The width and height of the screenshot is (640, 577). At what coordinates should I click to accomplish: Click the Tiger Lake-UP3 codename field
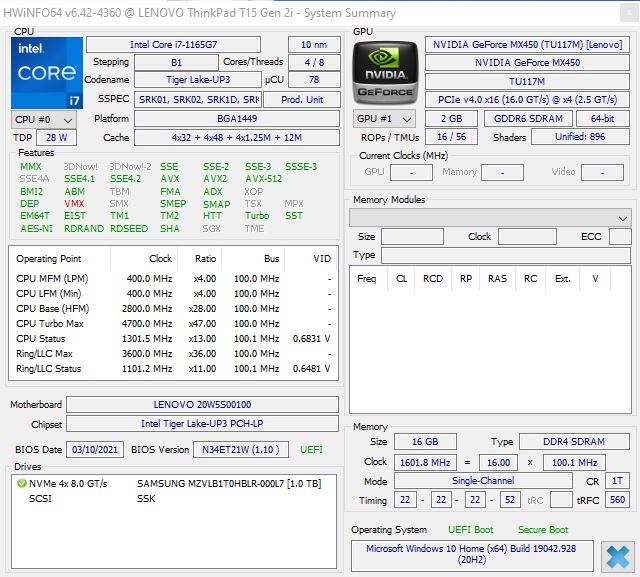[198, 80]
